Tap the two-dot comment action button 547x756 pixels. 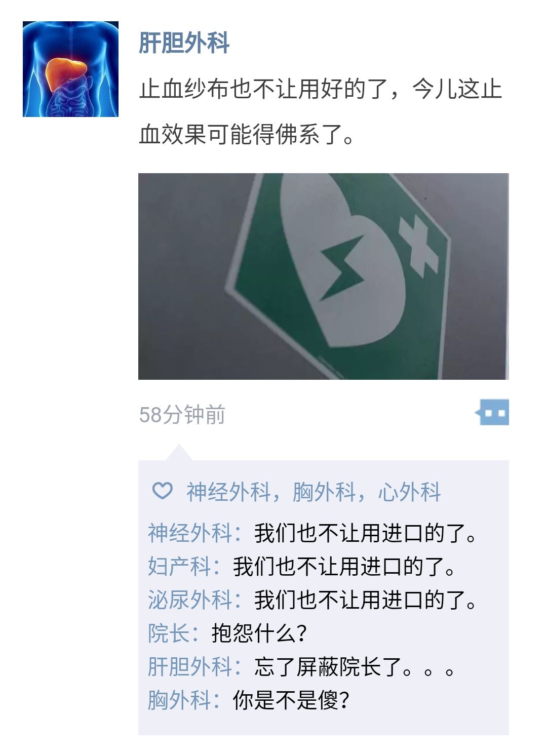pyautogui.click(x=492, y=412)
